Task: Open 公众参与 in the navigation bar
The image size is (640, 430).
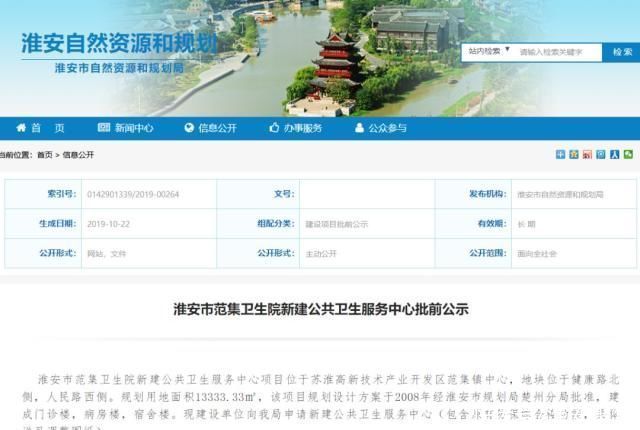Action: [381, 128]
